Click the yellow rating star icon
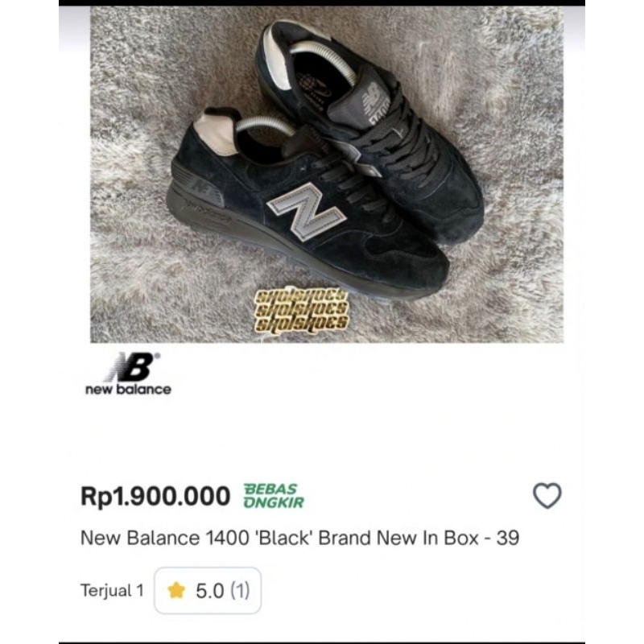The image size is (644, 644). [176, 591]
